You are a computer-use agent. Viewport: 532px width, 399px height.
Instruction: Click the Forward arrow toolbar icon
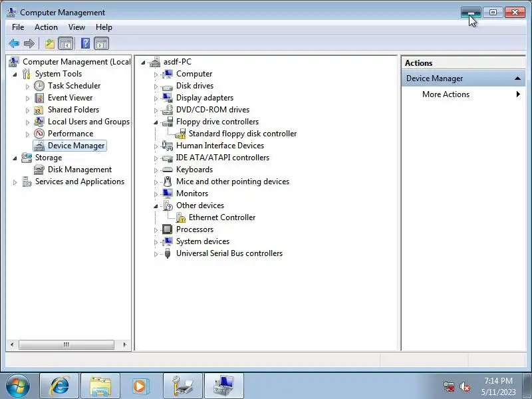click(29, 43)
